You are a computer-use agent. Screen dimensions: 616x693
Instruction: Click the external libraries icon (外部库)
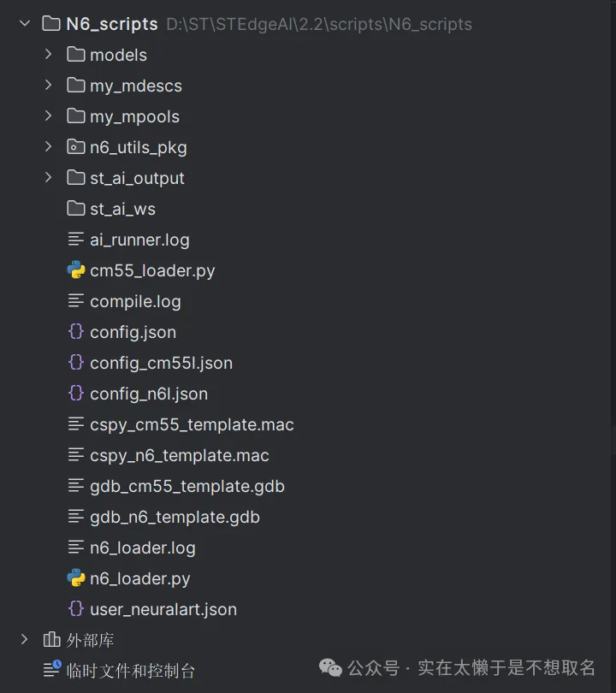pos(52,640)
